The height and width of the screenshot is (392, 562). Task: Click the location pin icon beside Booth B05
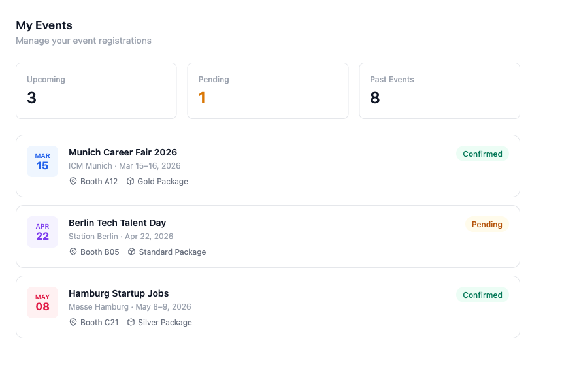[x=73, y=252]
